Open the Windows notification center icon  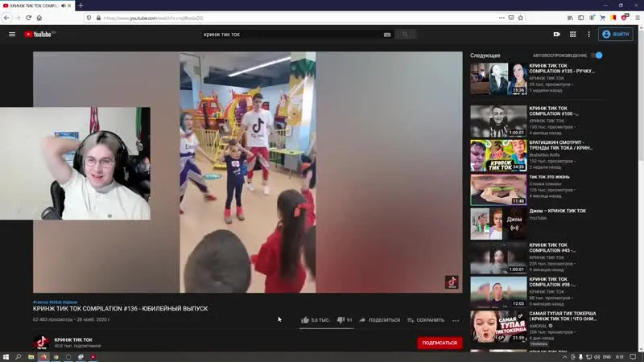coord(633,357)
